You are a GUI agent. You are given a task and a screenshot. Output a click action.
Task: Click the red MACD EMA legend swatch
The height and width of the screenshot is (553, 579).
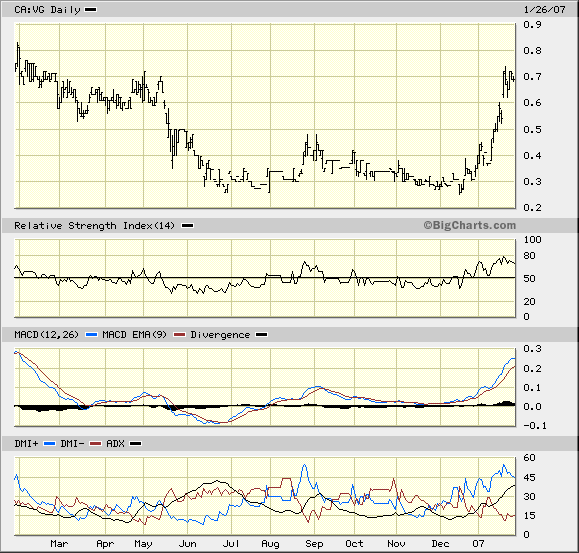click(x=179, y=335)
